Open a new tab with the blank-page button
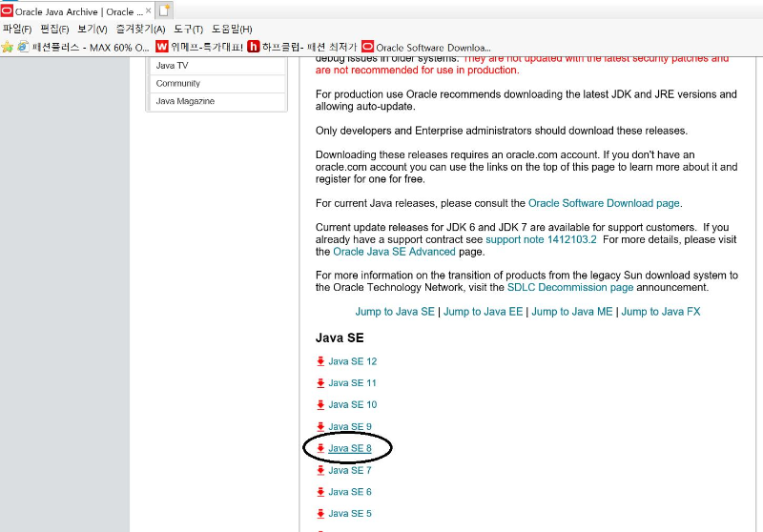This screenshot has height=532, width=763. pyautogui.click(x=164, y=10)
